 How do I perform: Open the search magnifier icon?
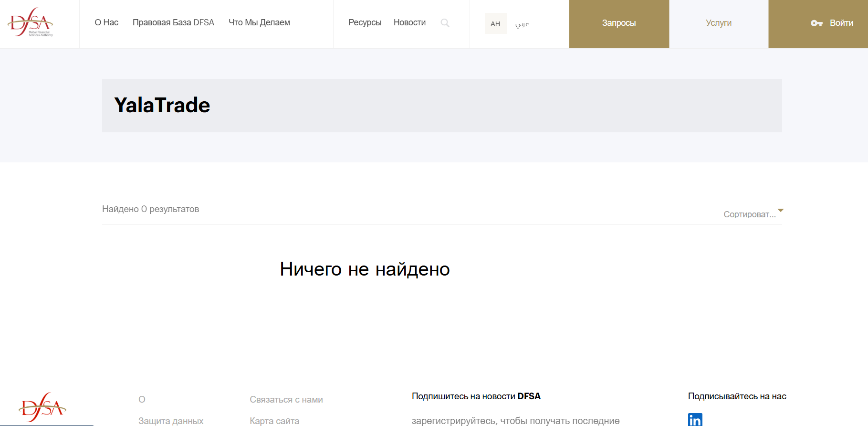445,23
